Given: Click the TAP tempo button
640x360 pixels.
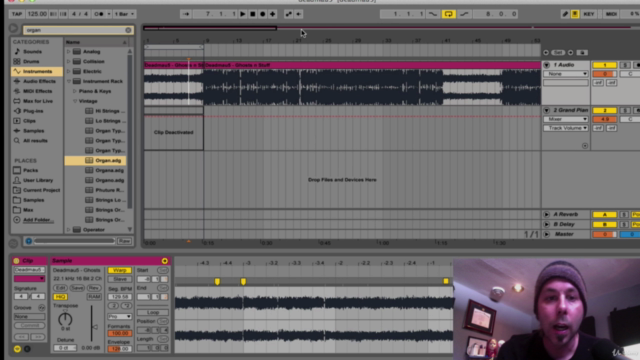Looking at the screenshot, I should (17, 14).
